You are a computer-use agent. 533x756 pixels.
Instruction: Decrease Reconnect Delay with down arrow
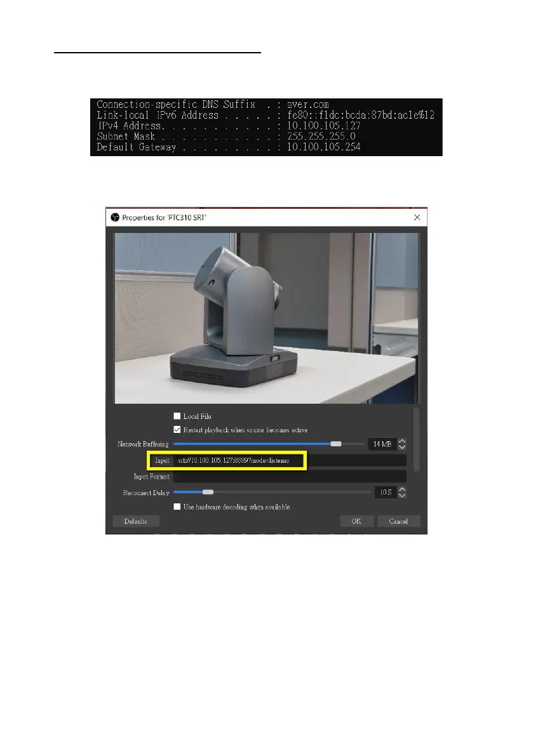coord(401,495)
